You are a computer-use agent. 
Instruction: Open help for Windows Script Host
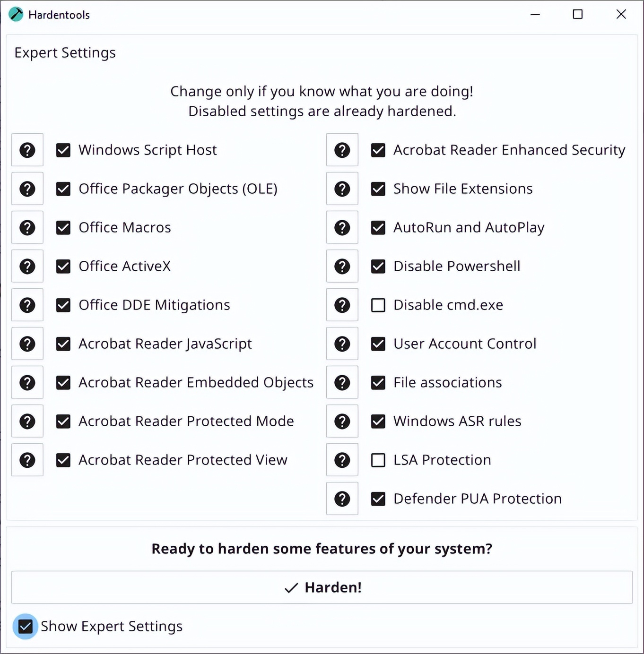point(27,150)
